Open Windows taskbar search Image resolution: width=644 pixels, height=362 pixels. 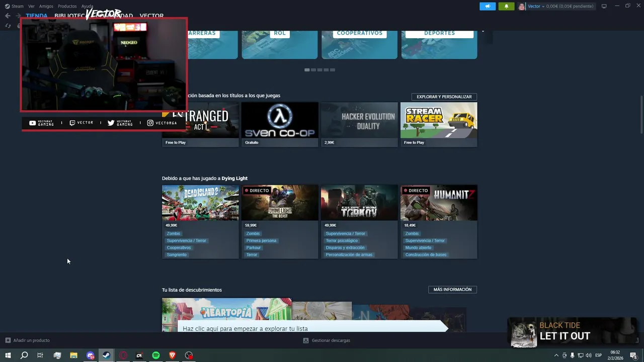pos(24,355)
